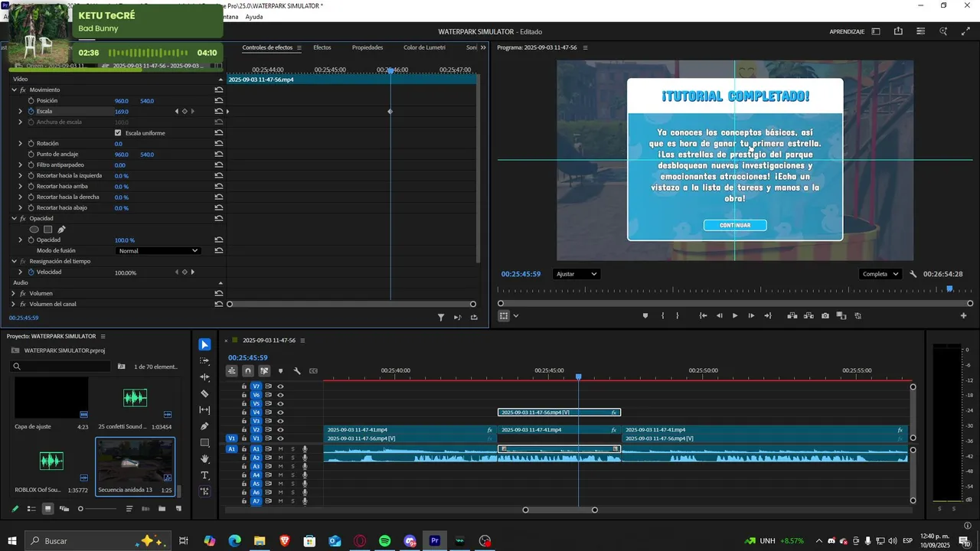Click program monitor playhead marker

[x=949, y=289]
